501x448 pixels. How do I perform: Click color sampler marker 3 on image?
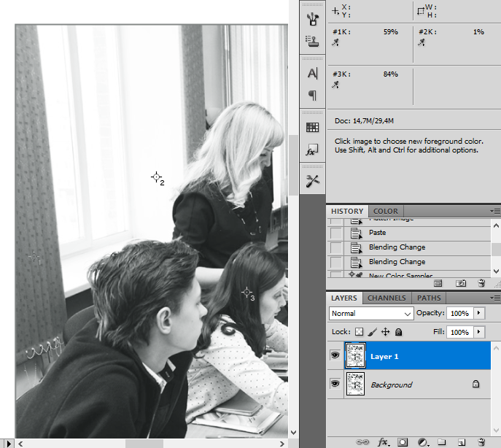point(246,292)
